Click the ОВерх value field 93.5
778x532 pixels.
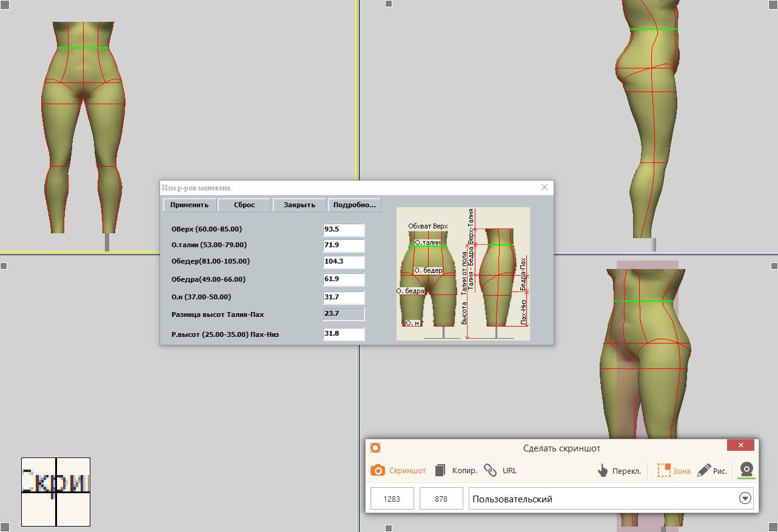(x=343, y=230)
